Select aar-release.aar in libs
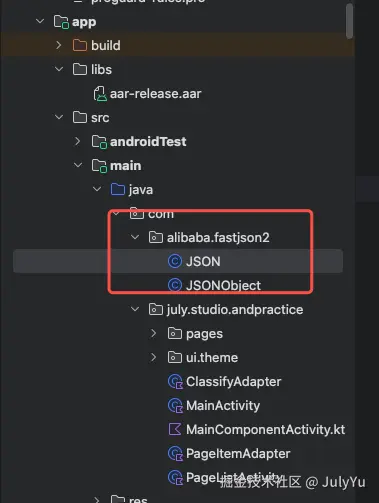Image resolution: width=379 pixels, height=503 pixels. point(156,94)
